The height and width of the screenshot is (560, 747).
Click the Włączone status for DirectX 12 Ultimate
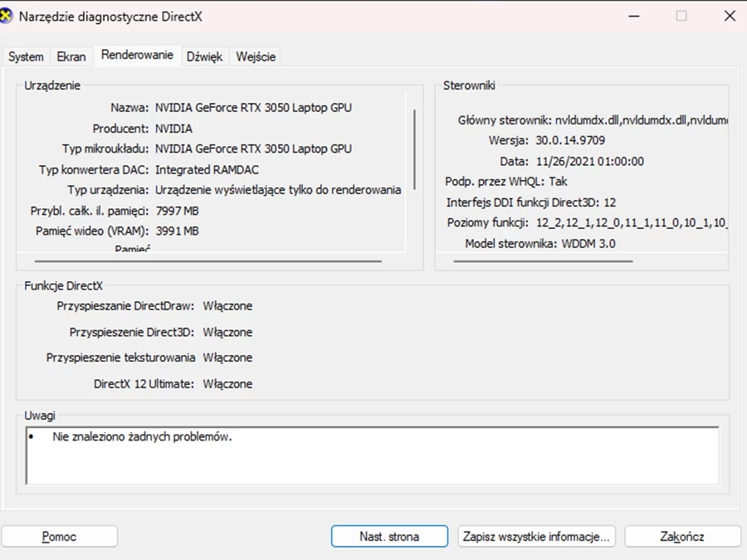point(227,383)
